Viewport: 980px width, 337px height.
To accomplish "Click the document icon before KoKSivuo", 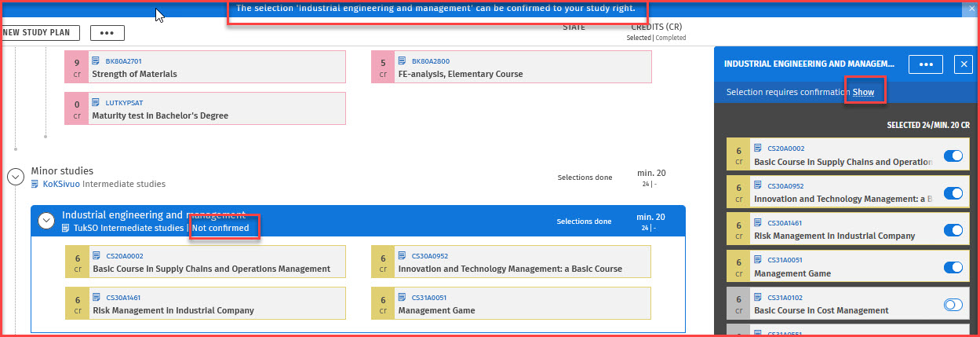I will (x=35, y=185).
